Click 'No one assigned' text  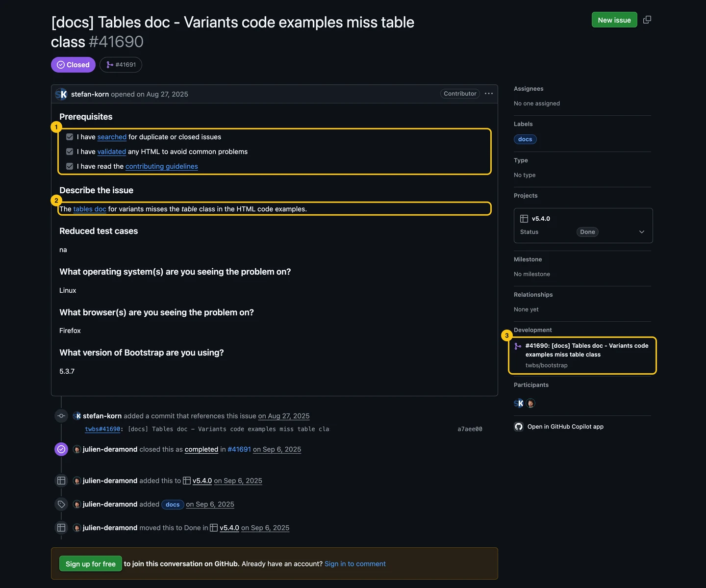click(x=537, y=103)
